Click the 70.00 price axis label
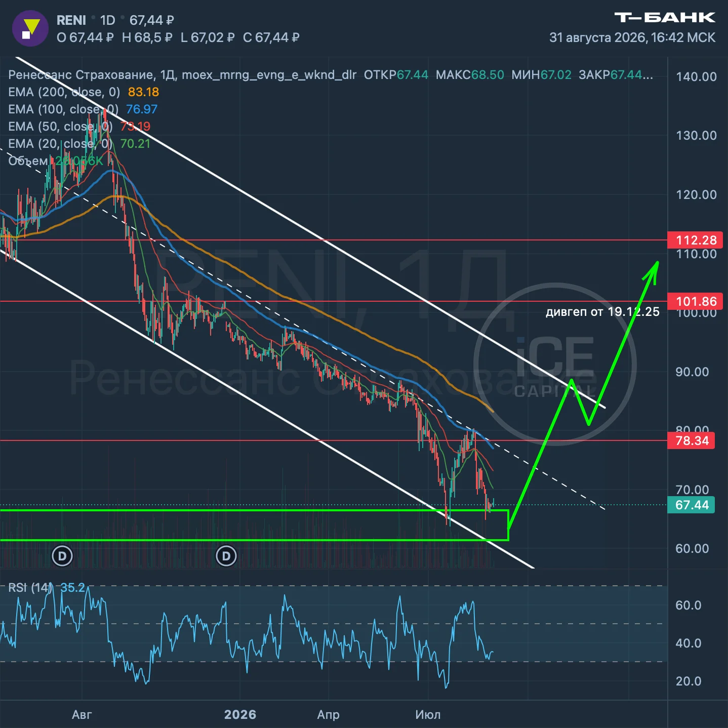 (693, 490)
